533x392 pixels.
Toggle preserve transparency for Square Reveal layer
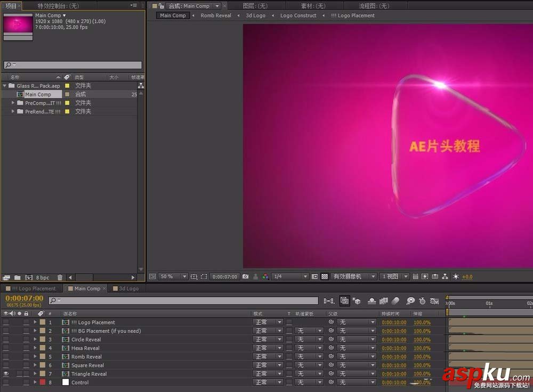(x=289, y=365)
